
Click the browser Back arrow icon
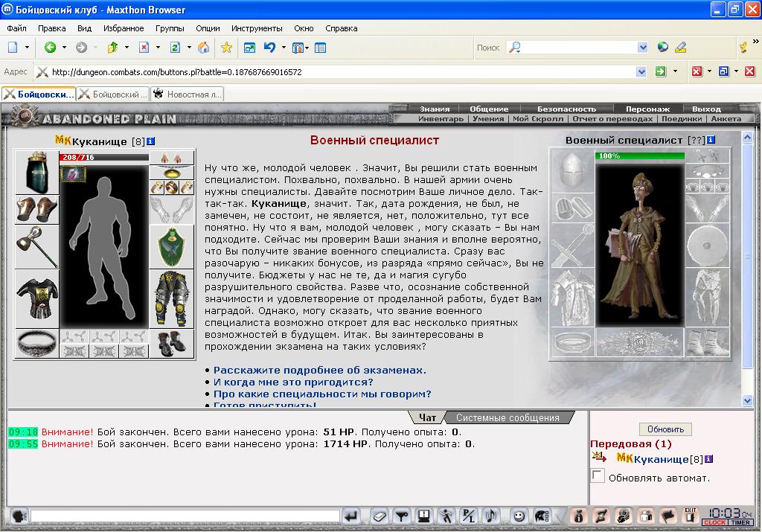coord(50,47)
